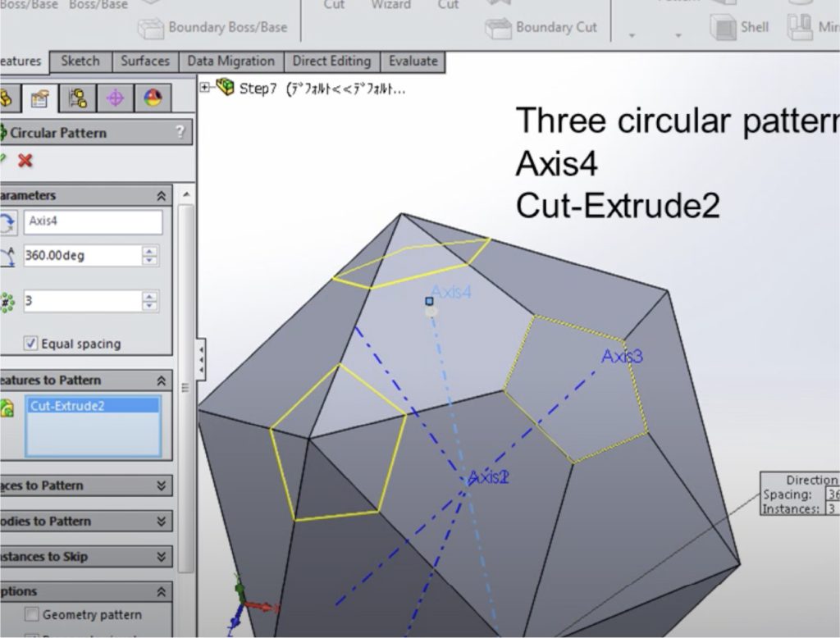Click the Axis4 handle square in viewport
This screenshot has width=840, height=638.
(429, 301)
